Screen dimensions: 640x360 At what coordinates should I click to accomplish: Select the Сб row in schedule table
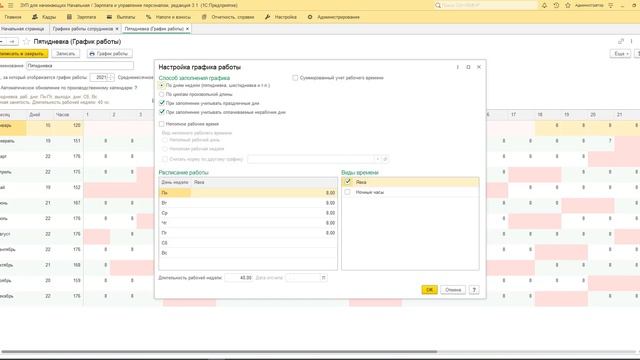tap(248, 243)
